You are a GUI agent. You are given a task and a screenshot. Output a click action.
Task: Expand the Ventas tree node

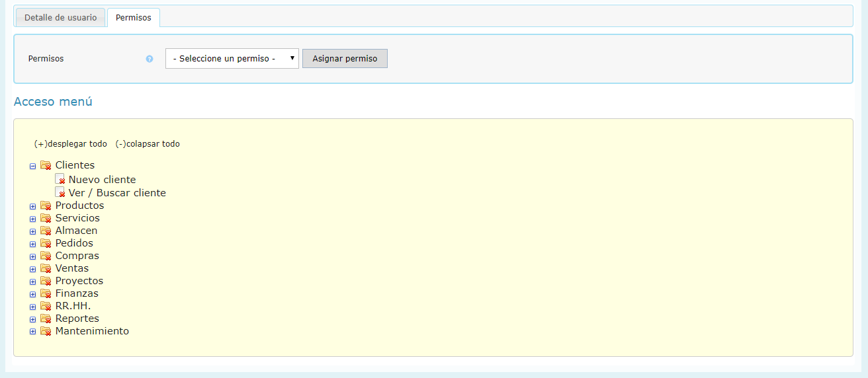tap(32, 269)
